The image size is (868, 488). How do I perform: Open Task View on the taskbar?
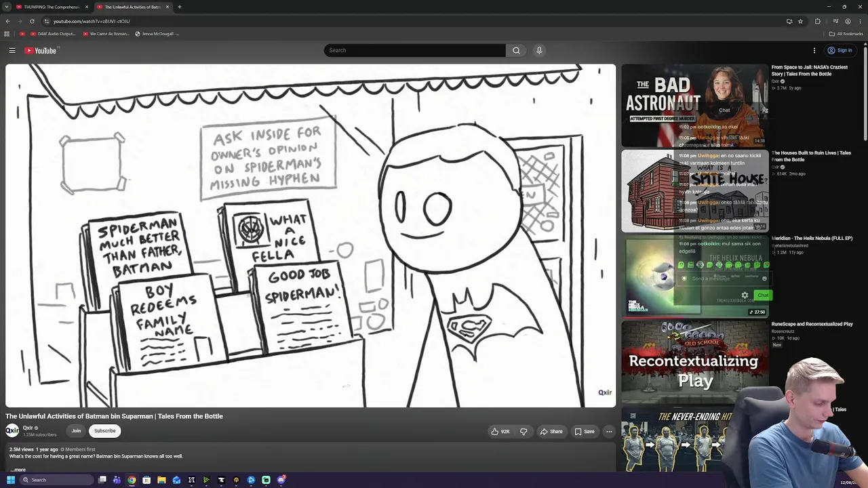pos(102,480)
